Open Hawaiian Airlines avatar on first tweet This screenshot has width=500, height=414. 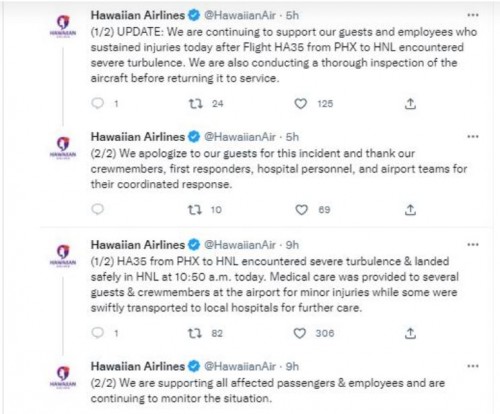point(63,26)
